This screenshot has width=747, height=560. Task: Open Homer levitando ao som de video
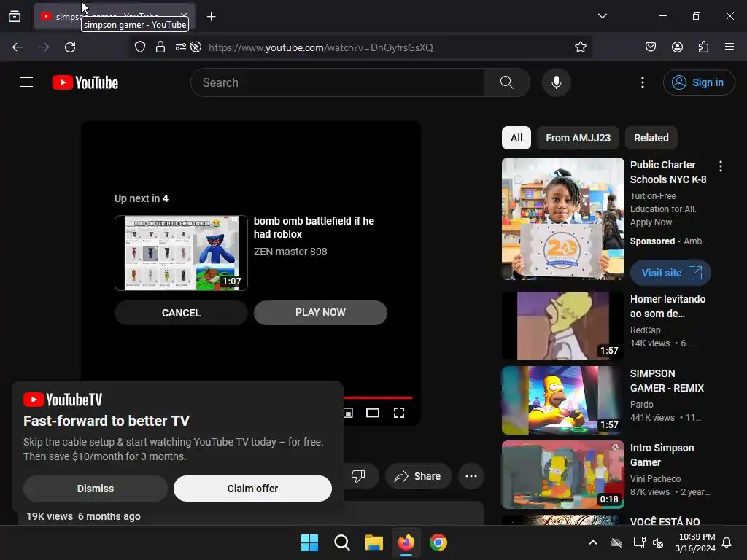coord(667,306)
